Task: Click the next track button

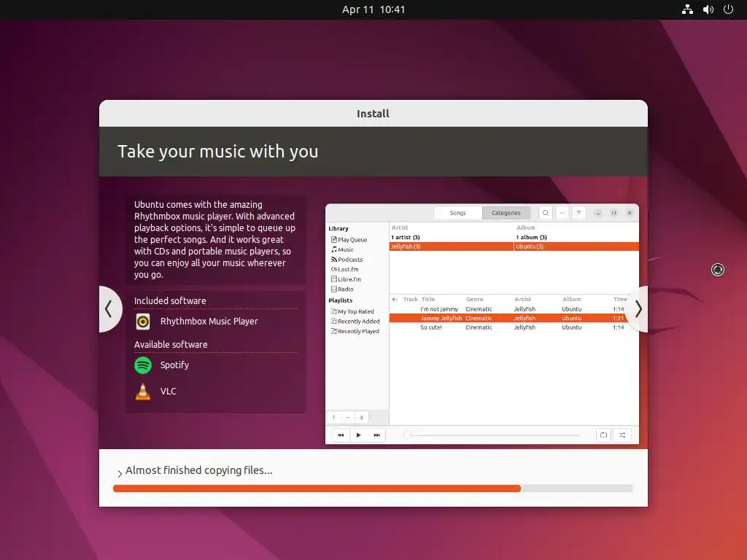Action: click(x=377, y=435)
